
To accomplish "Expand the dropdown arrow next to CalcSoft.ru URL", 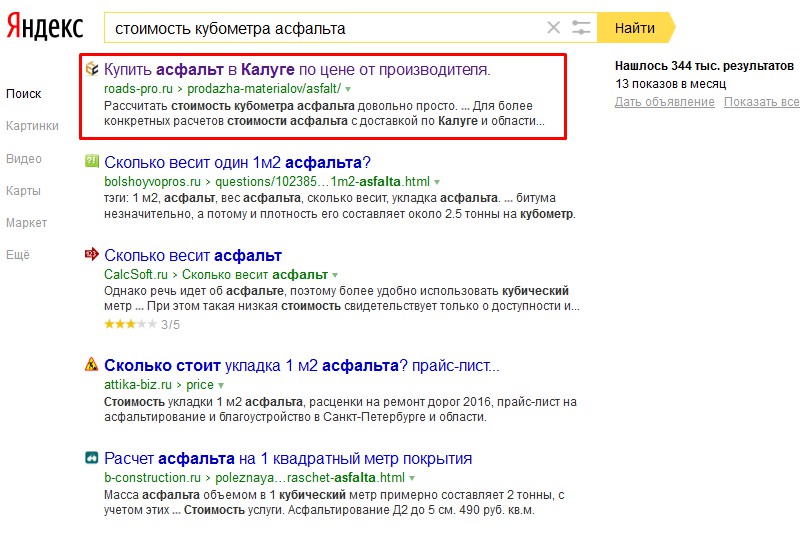I will (x=335, y=275).
